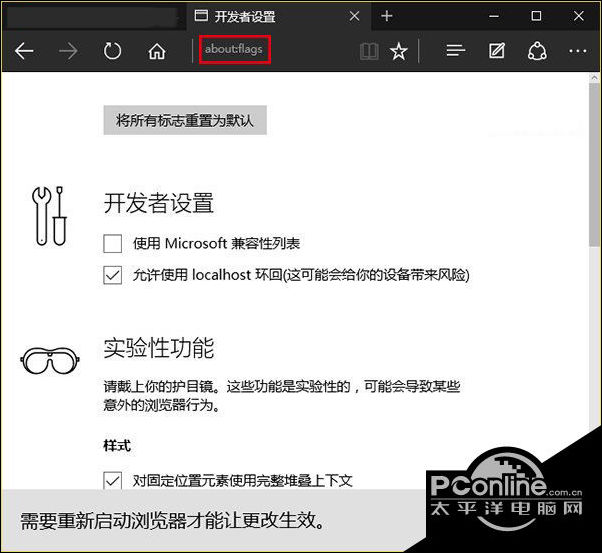Click the vertical scrollbar thumb
The image size is (602, 553).
pos(595,165)
